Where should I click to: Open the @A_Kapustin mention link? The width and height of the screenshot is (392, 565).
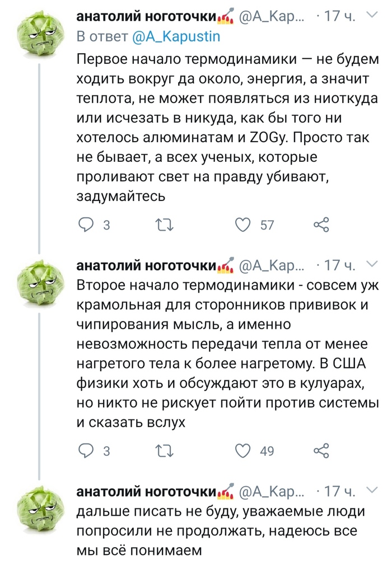click(x=176, y=37)
